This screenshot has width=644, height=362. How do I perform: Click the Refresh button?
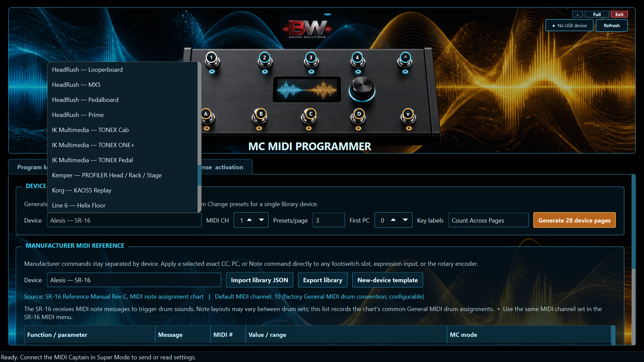coord(611,25)
